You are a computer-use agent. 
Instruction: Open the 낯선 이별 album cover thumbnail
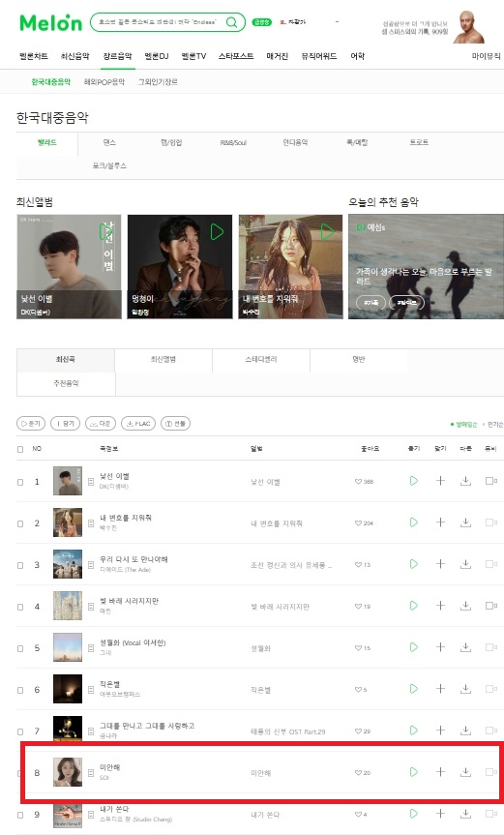[68, 481]
